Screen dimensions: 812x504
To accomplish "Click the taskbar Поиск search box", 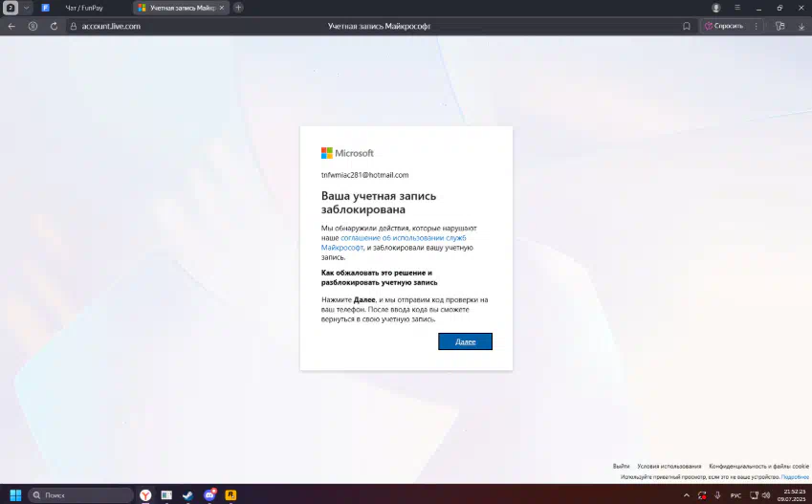I will (x=80, y=494).
